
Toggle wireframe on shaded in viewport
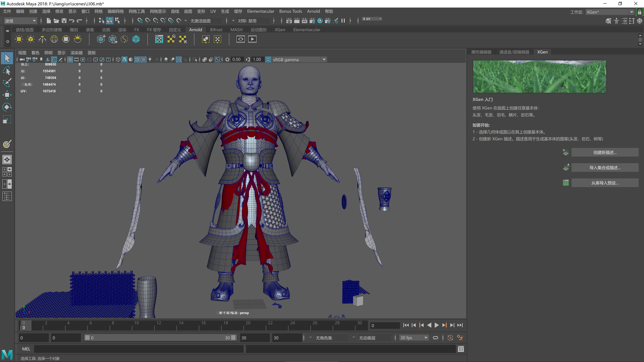[x=137, y=59]
